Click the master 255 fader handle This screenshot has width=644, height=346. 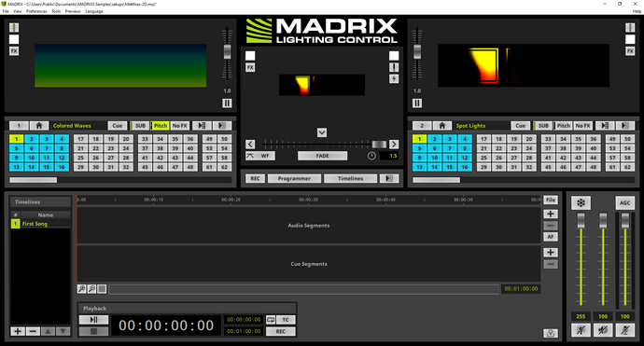click(581, 220)
